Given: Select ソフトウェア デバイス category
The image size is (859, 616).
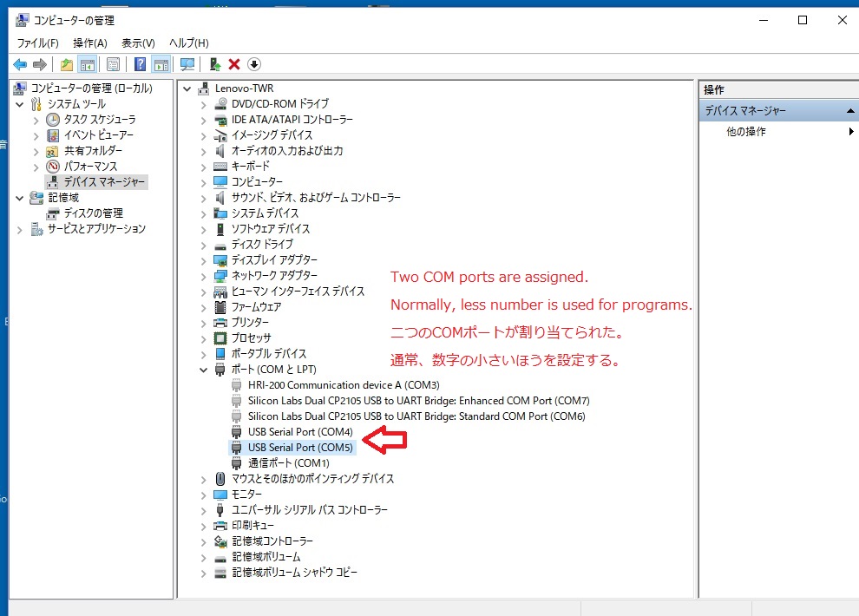Looking at the screenshot, I should (270, 229).
